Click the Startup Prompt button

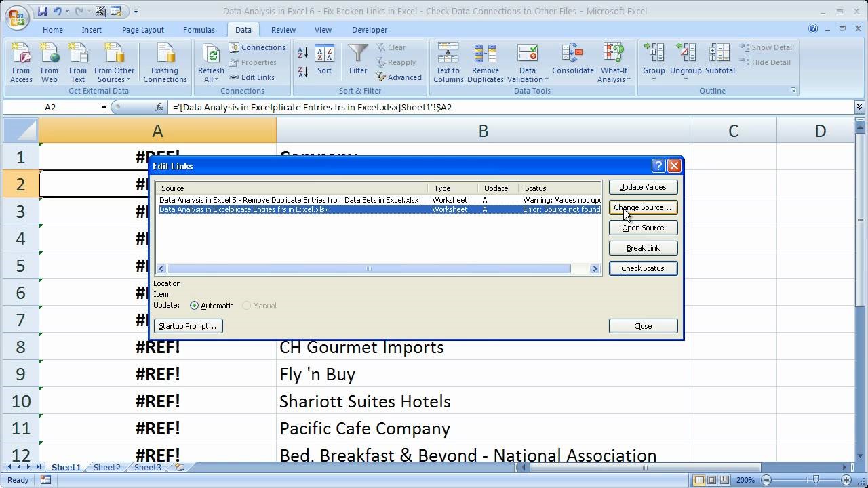pos(187,326)
